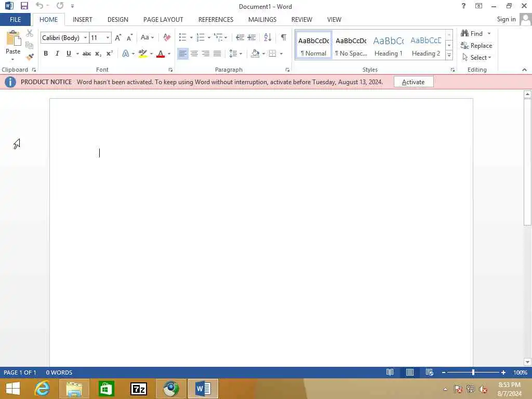The image size is (532, 399).
Task: Clear all formatting with eraser icon
Action: point(167,37)
